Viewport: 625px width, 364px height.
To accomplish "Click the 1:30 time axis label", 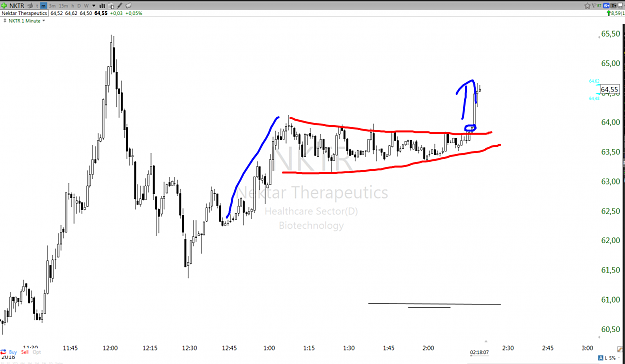I will 348,348.
